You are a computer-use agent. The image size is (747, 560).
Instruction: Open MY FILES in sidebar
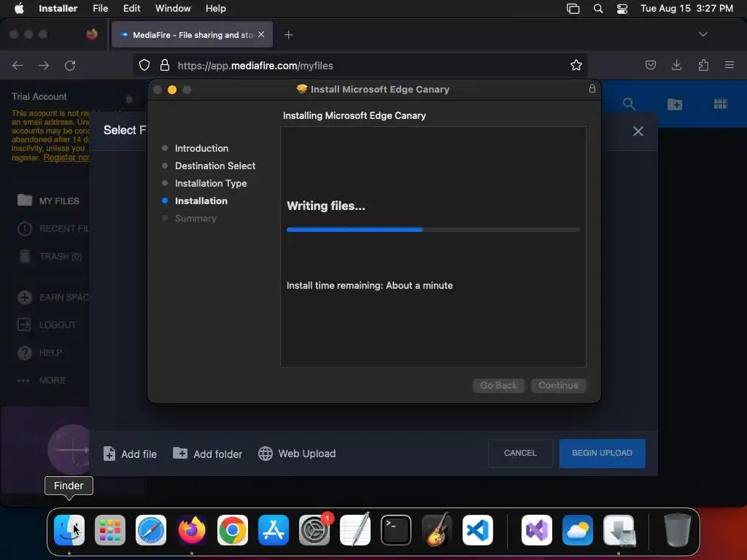[48, 201]
